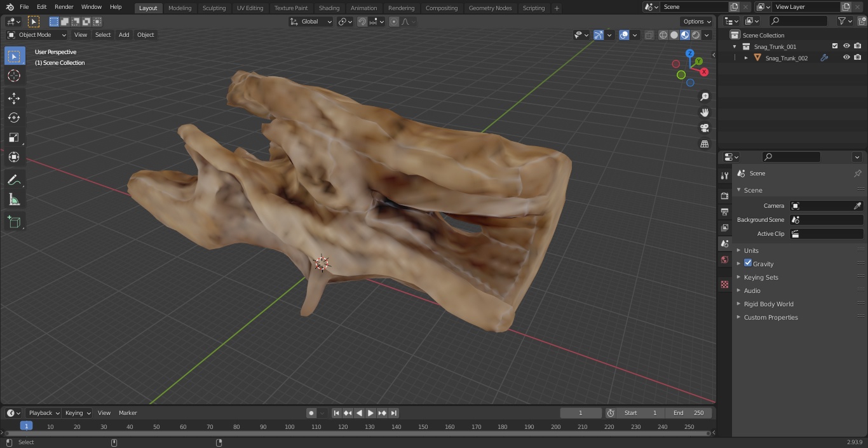This screenshot has width=868, height=448.
Task: Click the new scene copy icon
Action: (x=735, y=7)
